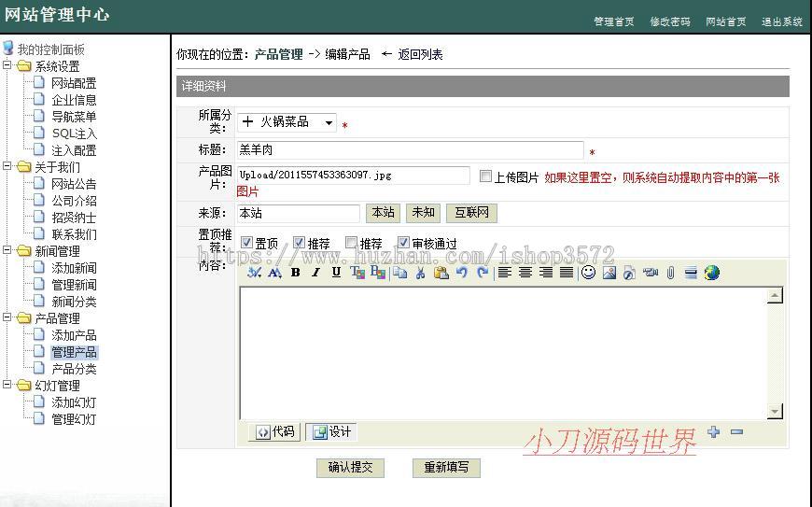Align text left in the editor
Screen dimensions: 812x507
coord(504,273)
